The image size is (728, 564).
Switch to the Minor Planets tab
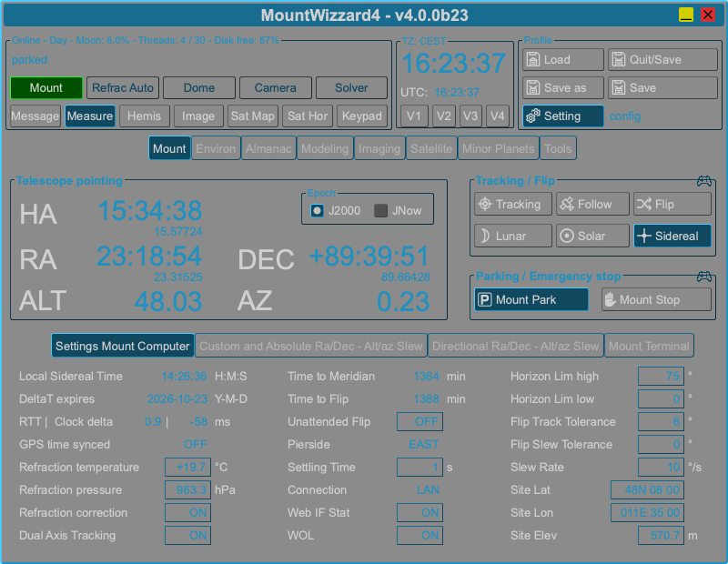click(x=499, y=148)
